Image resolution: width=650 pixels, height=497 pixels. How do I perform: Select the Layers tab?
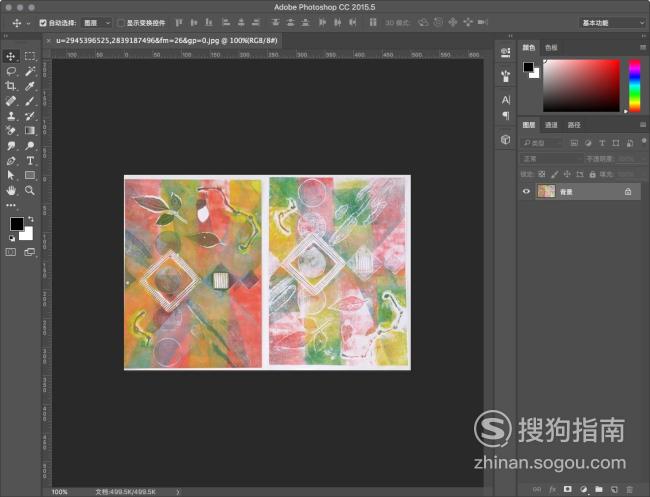[x=529, y=125]
